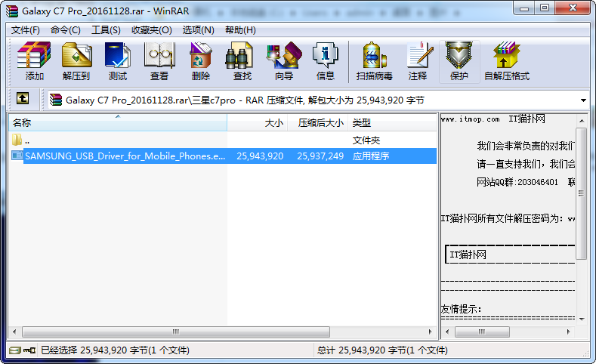Screen dimensions: 596x364
Task: Select SAMSUNG_USB_Driver_for_Mobile_Phones file row
Action: (x=223, y=156)
